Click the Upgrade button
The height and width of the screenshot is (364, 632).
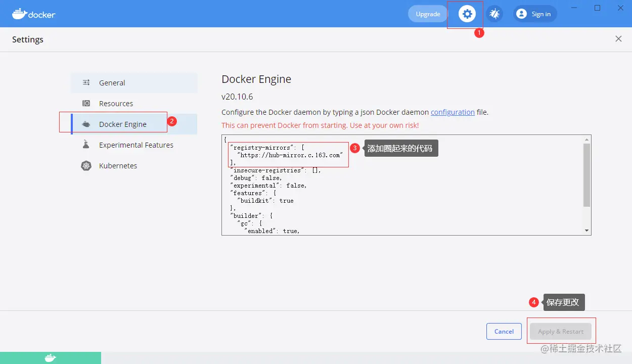[x=428, y=14]
